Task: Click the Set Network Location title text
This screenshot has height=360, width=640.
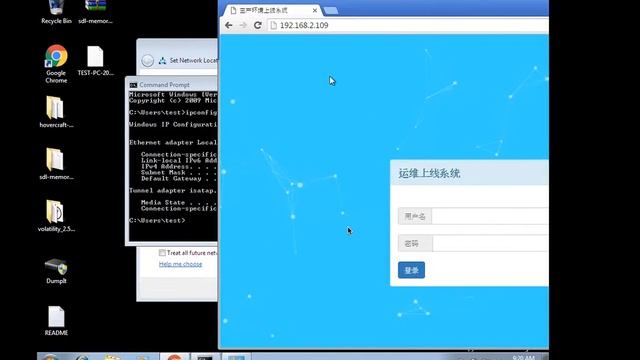Action: tap(193, 60)
